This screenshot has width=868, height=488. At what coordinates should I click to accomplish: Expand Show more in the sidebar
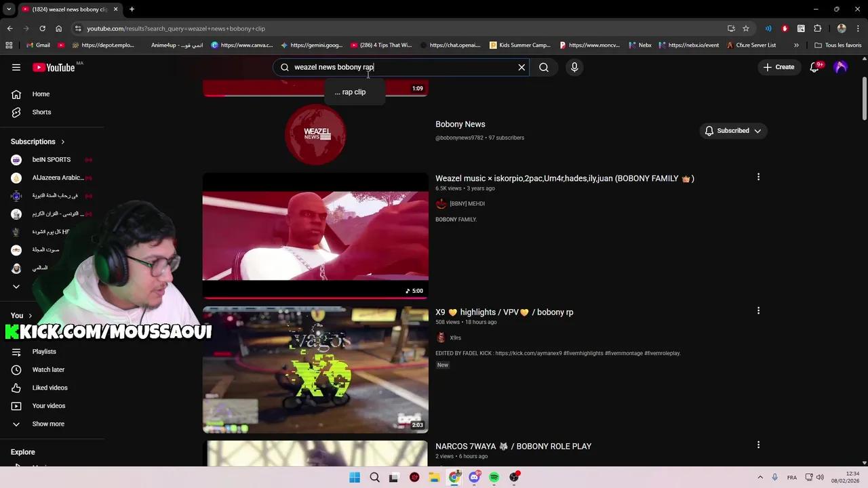(48, 424)
